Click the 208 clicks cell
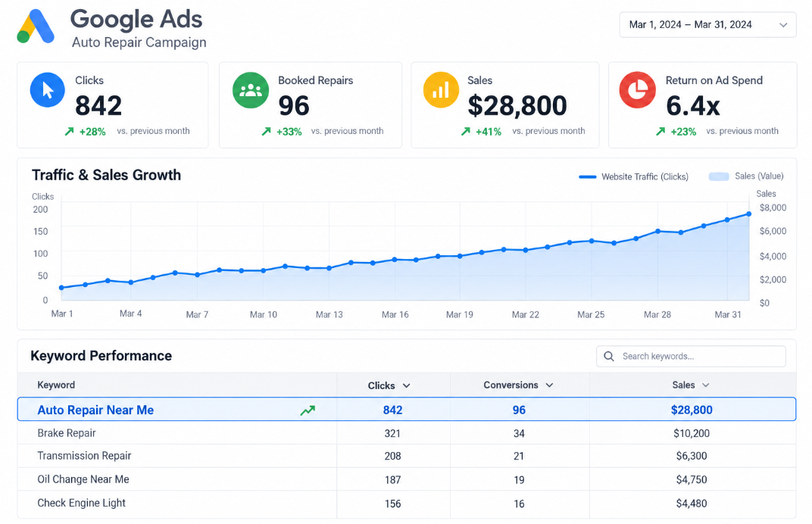812x524 pixels. click(392, 456)
